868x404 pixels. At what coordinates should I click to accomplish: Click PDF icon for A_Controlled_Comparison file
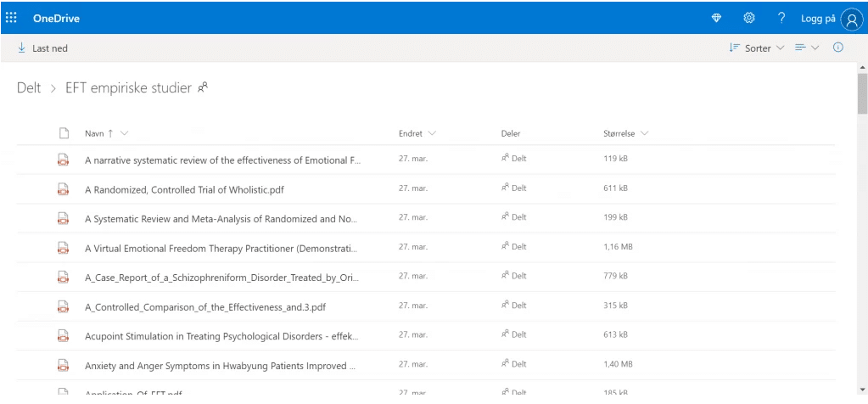click(63, 306)
